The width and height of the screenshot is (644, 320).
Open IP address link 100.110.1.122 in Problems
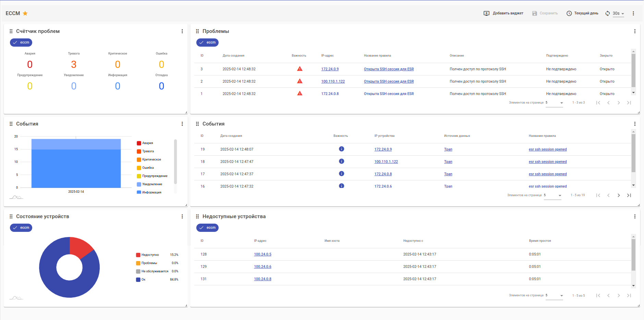click(333, 81)
